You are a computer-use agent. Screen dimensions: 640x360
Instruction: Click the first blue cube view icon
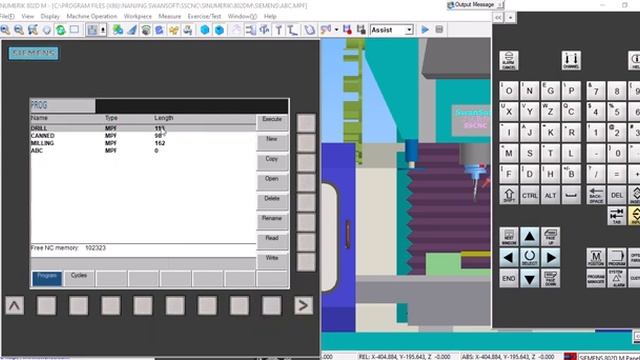point(205,30)
